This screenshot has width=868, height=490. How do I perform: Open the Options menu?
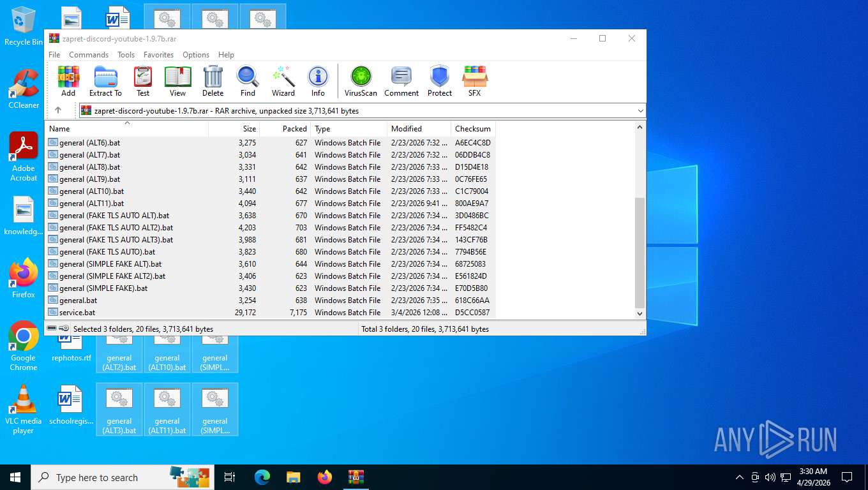click(x=196, y=55)
